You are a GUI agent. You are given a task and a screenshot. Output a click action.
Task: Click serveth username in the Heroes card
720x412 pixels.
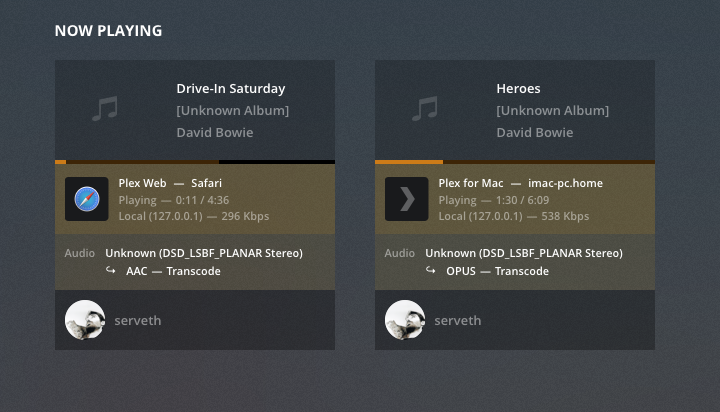click(x=458, y=320)
